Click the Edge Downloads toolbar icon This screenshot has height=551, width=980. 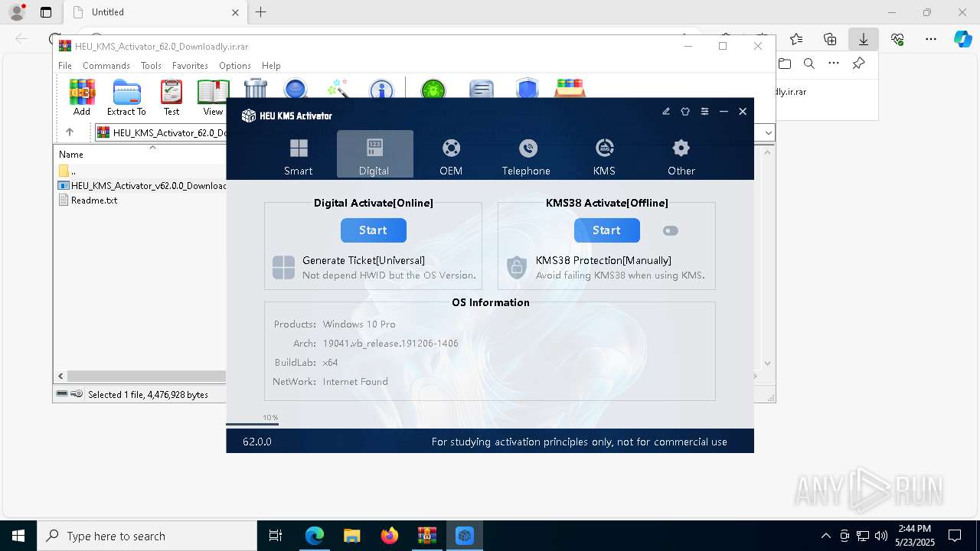click(864, 39)
